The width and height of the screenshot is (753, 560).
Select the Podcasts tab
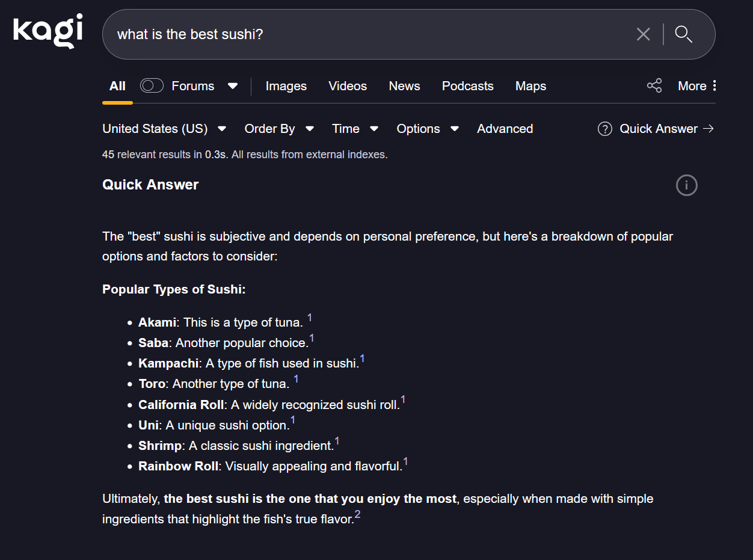[467, 86]
